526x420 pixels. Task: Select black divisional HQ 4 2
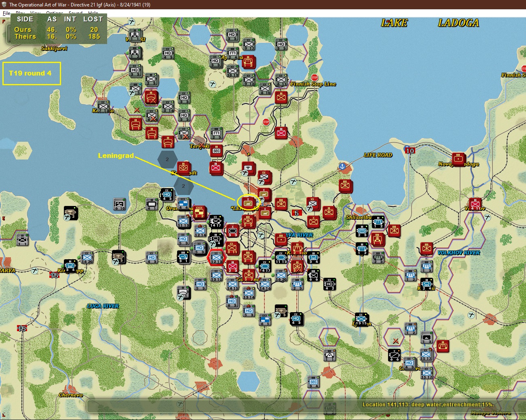(330, 284)
